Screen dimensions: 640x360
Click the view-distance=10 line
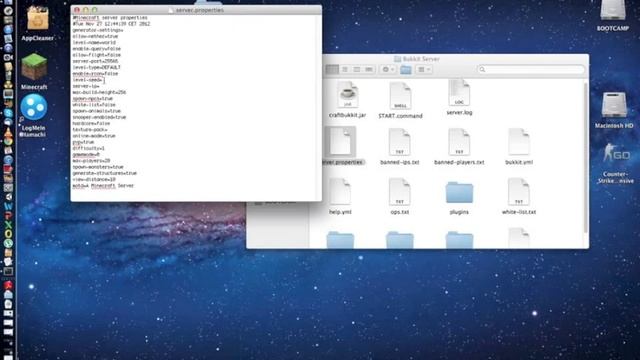tap(94, 180)
